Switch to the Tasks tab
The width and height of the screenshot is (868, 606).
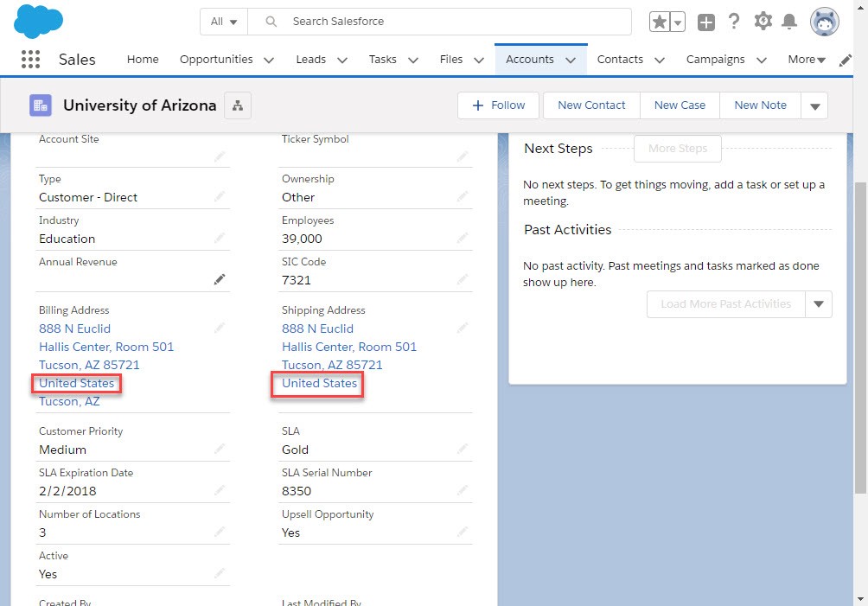click(x=382, y=59)
